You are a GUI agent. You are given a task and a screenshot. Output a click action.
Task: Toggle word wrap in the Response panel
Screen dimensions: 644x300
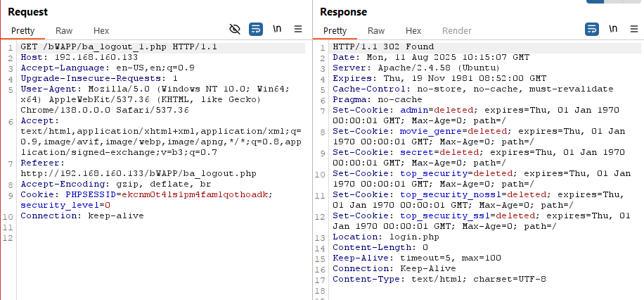[592, 29]
